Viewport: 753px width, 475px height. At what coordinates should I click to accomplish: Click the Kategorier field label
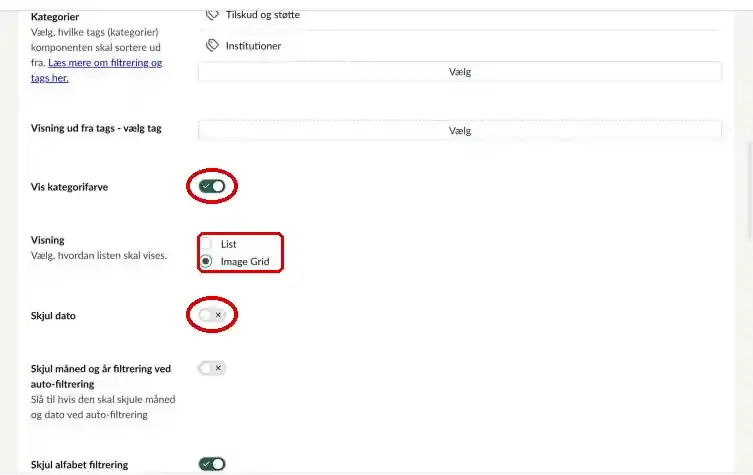pos(55,17)
